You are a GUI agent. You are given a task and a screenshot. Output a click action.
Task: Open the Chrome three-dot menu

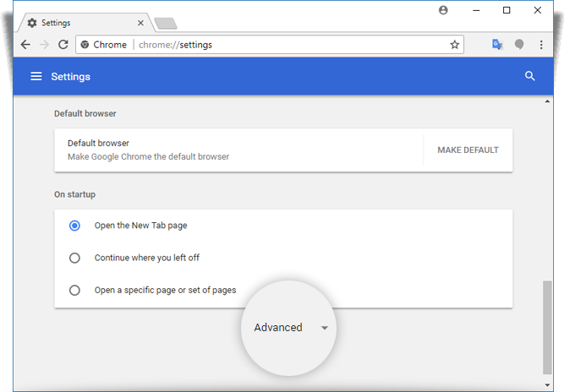click(x=541, y=45)
